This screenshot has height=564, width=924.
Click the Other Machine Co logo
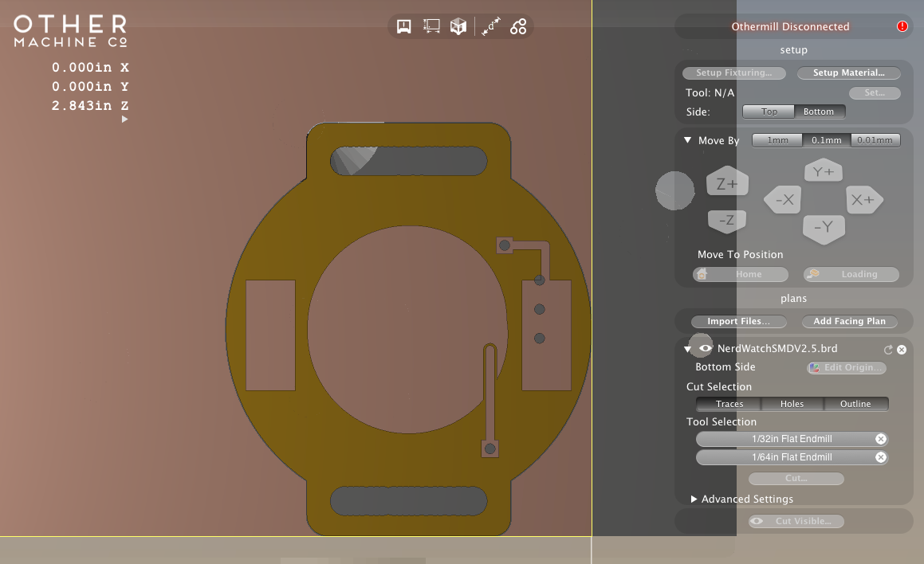[71, 31]
